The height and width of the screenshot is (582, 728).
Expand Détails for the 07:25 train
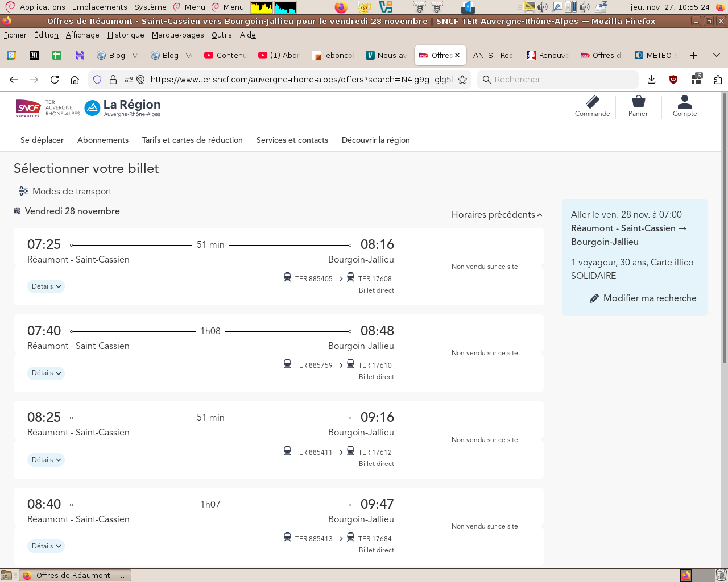pos(46,286)
